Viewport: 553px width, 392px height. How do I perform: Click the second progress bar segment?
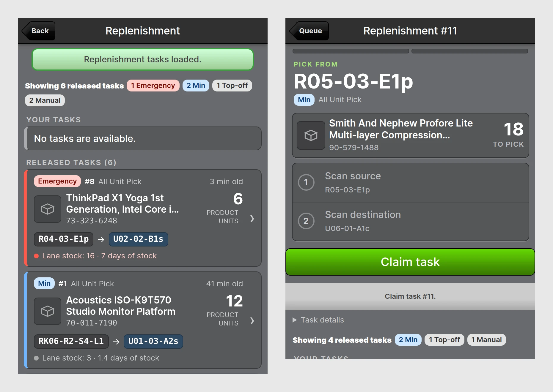coord(470,51)
